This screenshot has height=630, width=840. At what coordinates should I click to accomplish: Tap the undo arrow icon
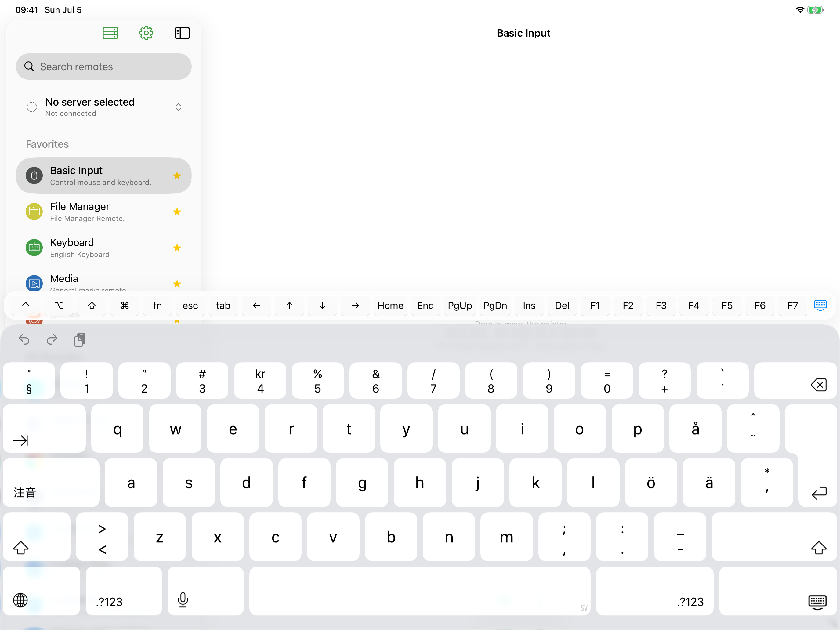click(x=24, y=339)
